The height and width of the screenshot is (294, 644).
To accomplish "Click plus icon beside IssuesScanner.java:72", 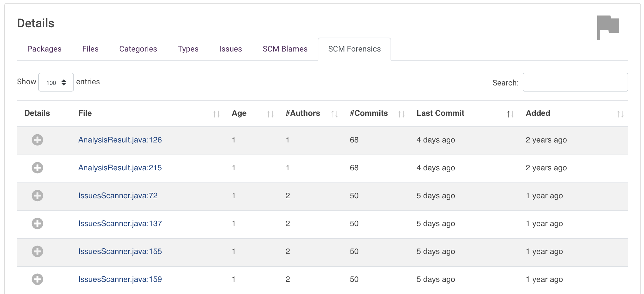I will tap(37, 195).
